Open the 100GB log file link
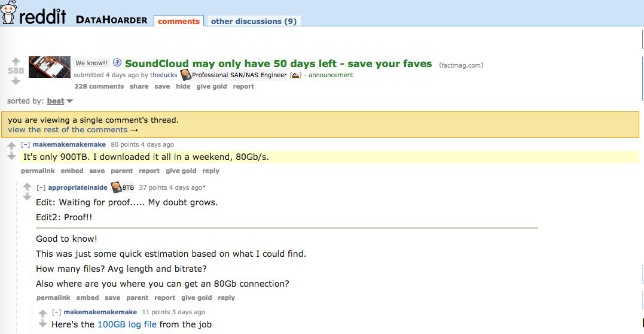 click(x=127, y=324)
